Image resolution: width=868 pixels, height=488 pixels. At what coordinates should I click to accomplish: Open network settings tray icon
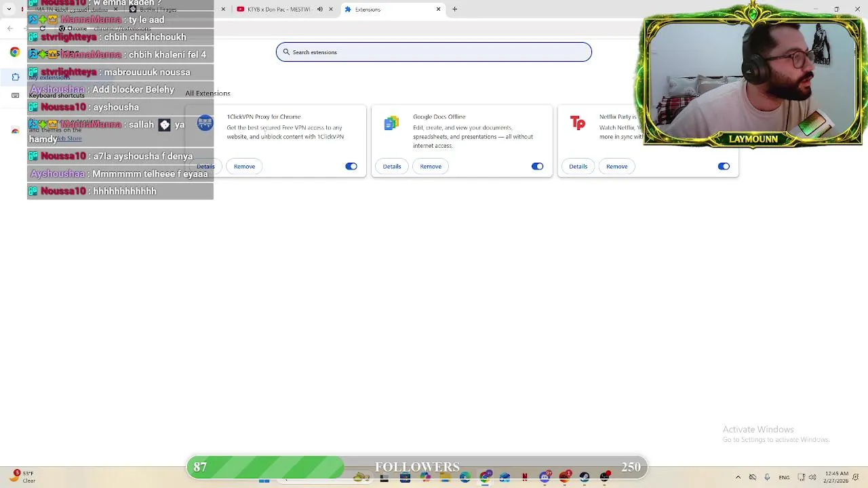tap(801, 477)
